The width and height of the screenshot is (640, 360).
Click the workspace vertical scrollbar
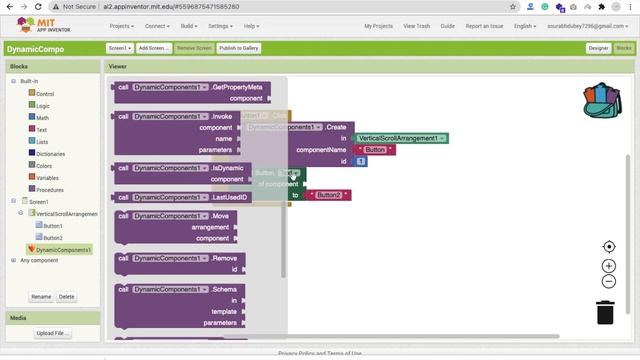click(x=628, y=235)
